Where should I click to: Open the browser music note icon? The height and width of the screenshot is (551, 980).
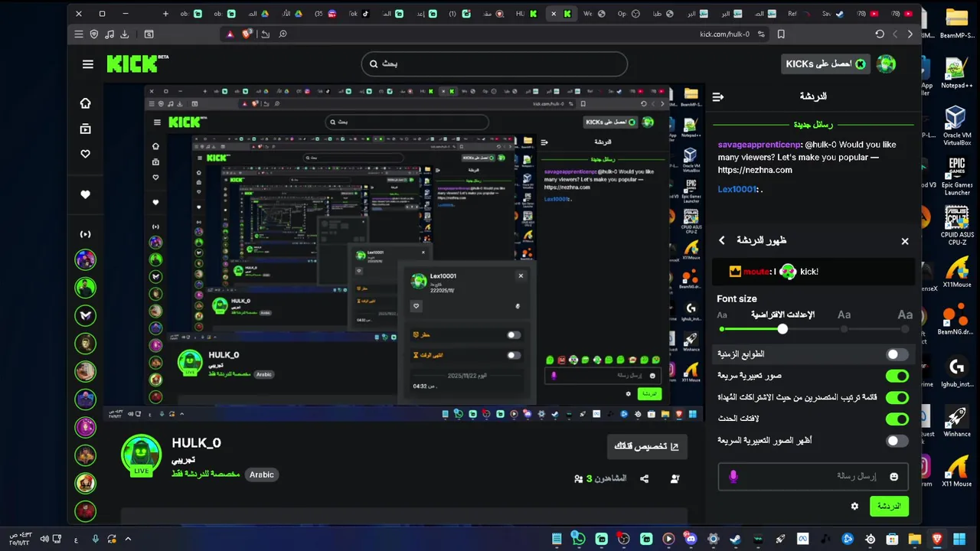(x=109, y=34)
